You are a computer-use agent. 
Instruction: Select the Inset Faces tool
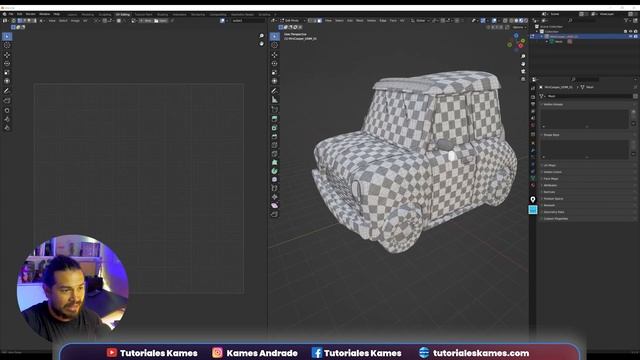click(275, 128)
